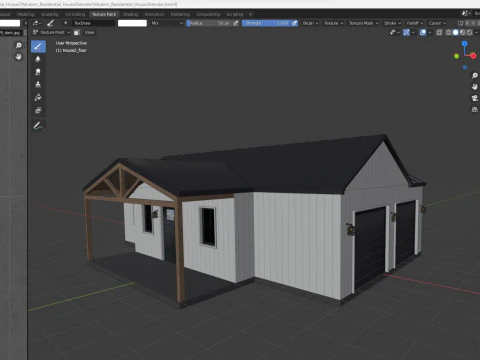This screenshot has width=480, height=360.
Task: Click the symmetry mirror icon
Action: click(461, 23)
